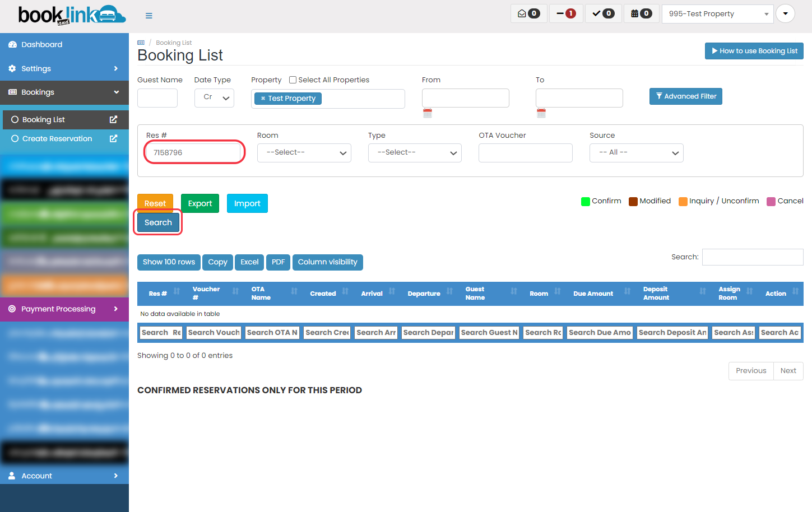
Task: Click the Copy table button
Action: click(217, 262)
